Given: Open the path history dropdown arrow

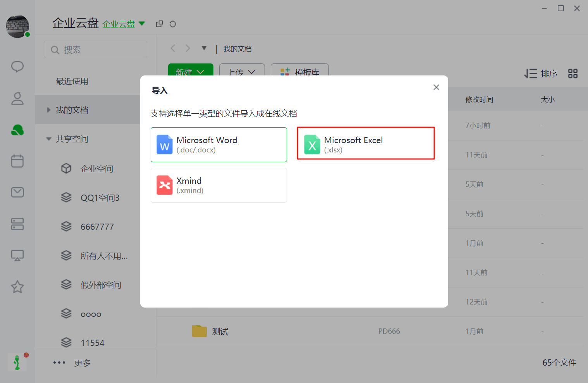Looking at the screenshot, I should 204,48.
